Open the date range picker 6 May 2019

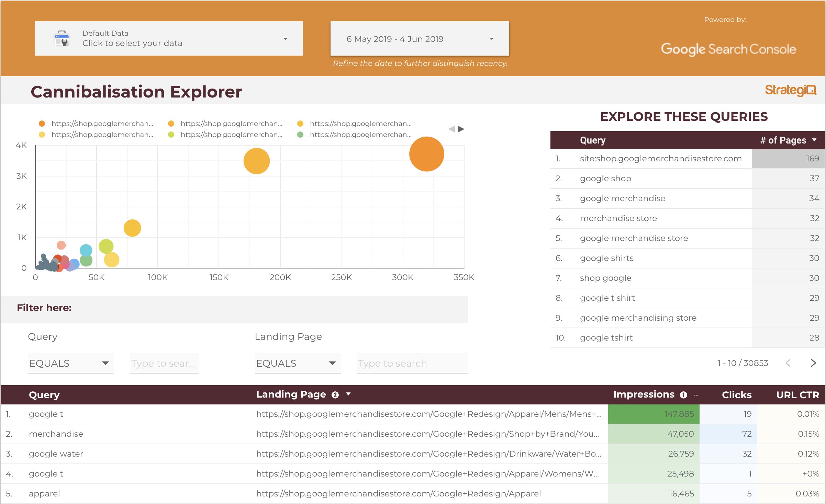tap(420, 38)
